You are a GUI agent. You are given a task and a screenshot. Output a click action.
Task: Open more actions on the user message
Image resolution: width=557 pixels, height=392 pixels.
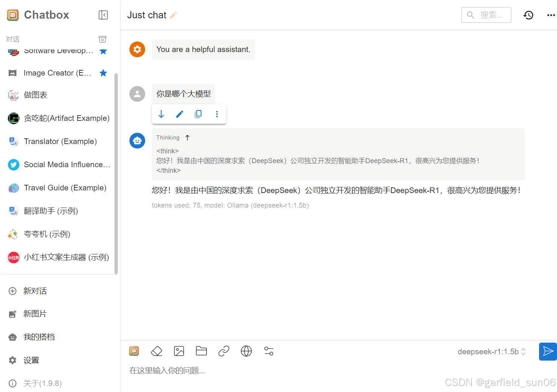(217, 114)
